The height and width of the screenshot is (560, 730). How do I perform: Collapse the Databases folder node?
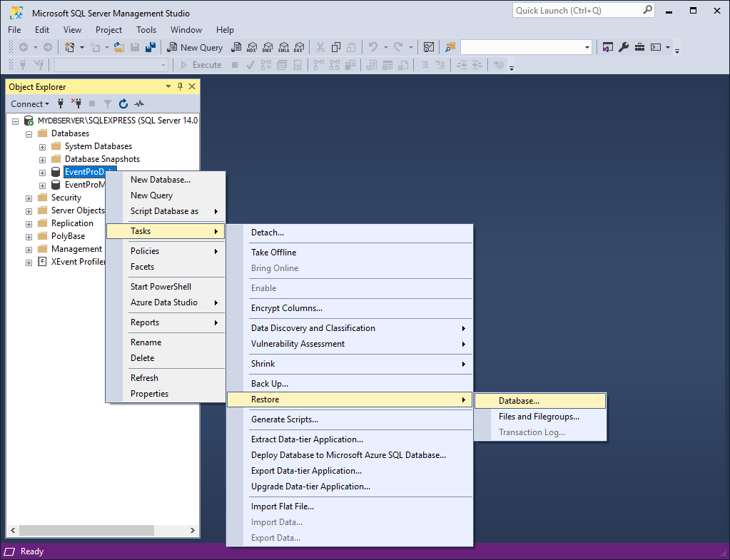click(x=29, y=134)
